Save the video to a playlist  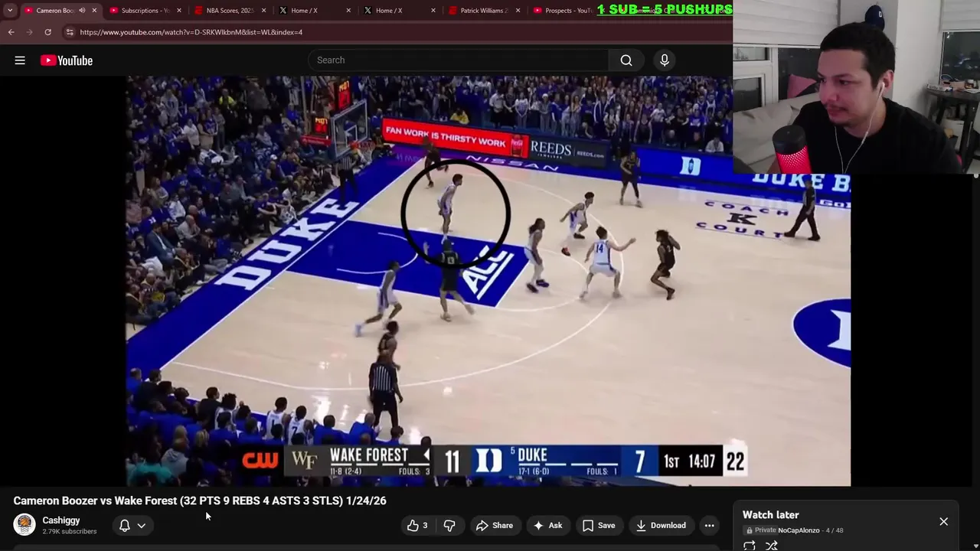(599, 525)
